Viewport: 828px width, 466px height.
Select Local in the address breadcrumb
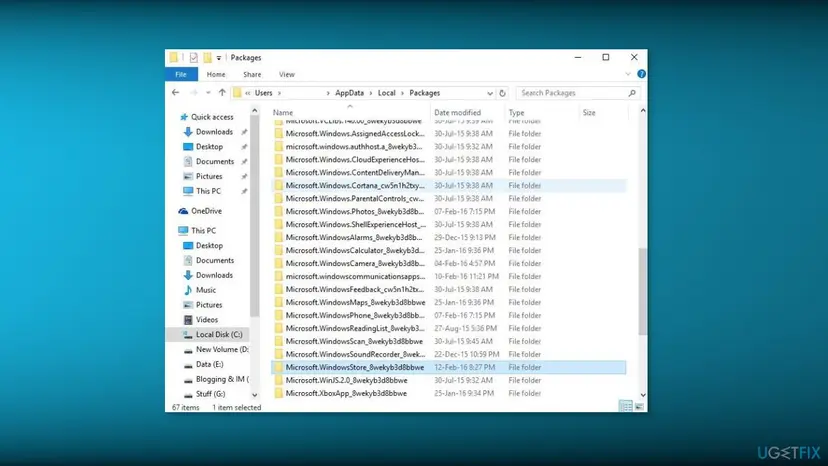(387, 93)
